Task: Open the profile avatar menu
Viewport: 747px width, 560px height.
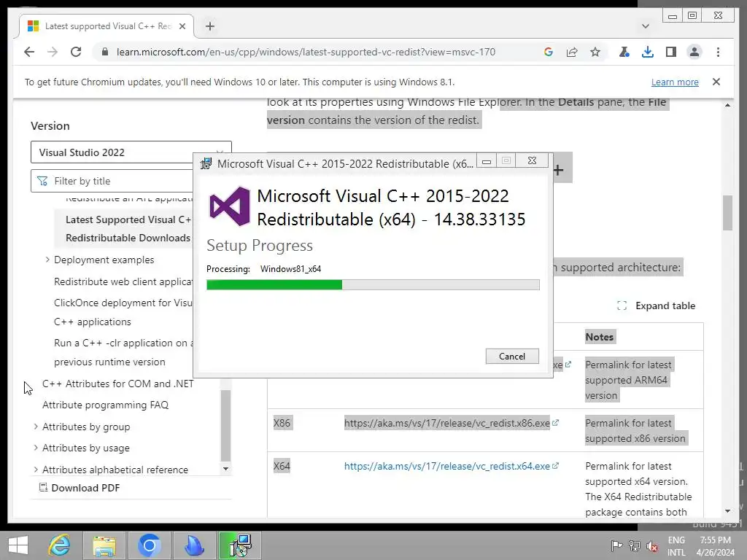Action: [694, 52]
